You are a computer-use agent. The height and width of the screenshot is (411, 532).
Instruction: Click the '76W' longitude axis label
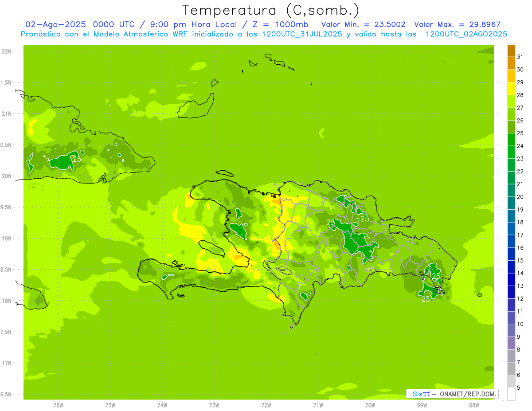(58, 405)
